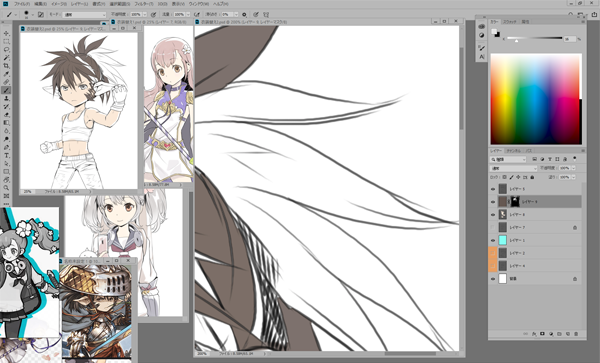The width and height of the screenshot is (600, 363).
Task: Select the Move tool
Action: [6, 33]
